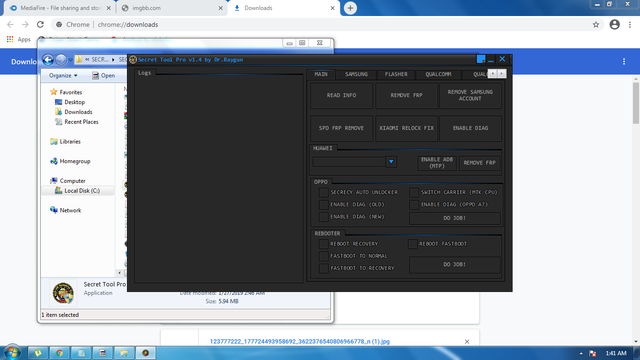This screenshot has height=360, width=640.
Task: Switch to the FLASHER tab
Action: coord(396,74)
